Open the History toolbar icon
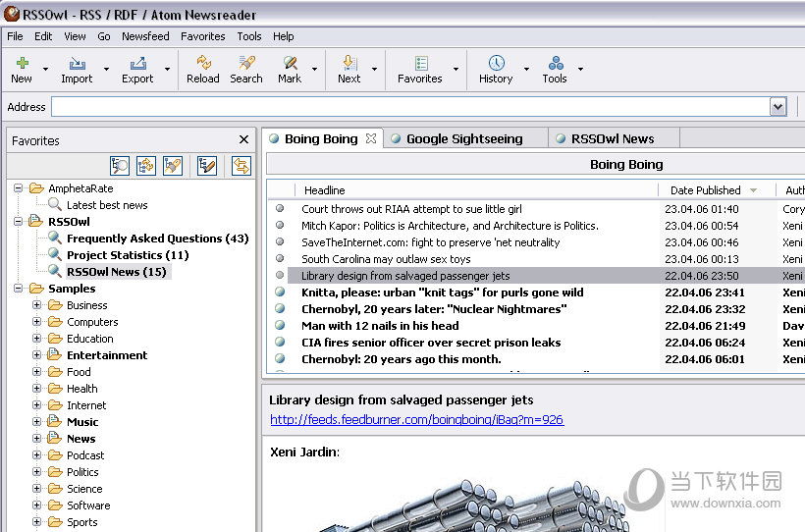The image size is (805, 532). coord(496,63)
